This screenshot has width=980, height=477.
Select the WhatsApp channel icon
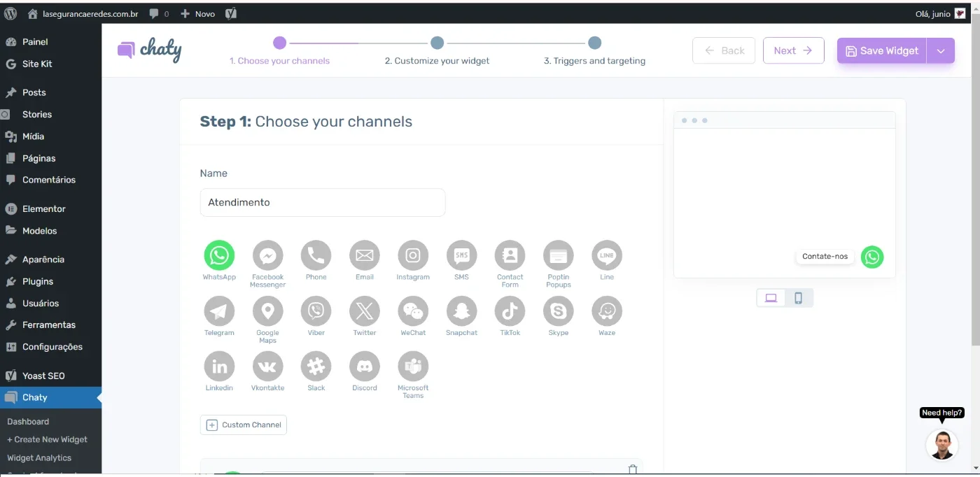click(219, 255)
